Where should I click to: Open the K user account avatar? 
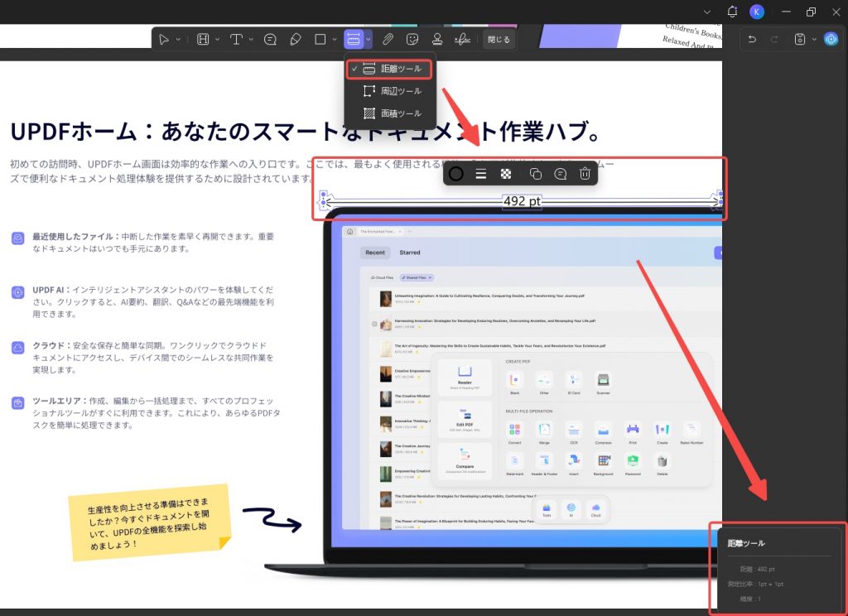point(757,12)
